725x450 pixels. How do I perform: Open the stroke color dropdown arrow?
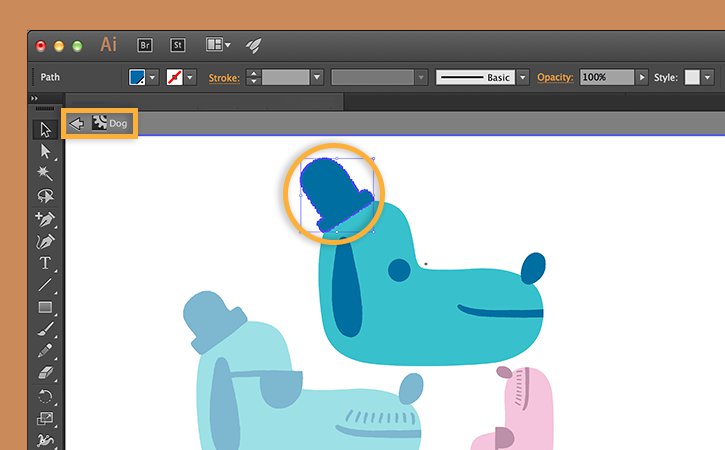click(190, 77)
